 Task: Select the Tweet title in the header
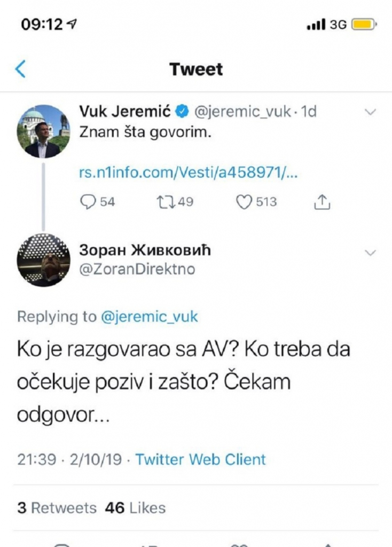coord(195,68)
